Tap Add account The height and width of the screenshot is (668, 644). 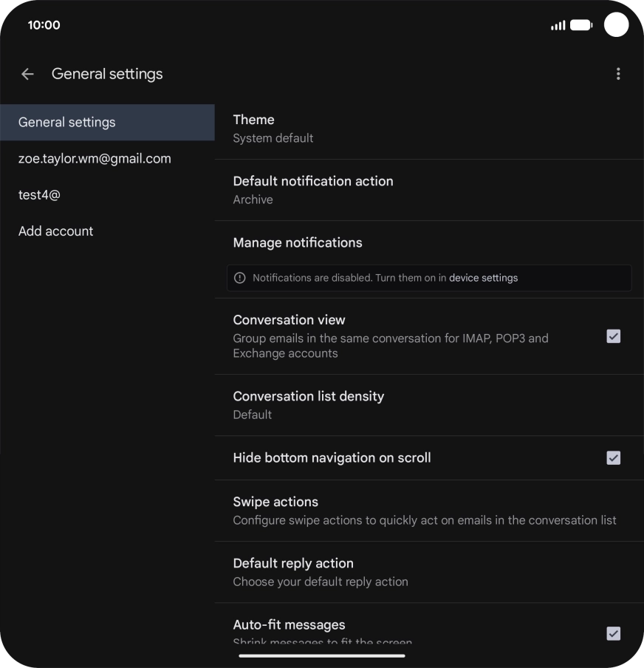point(56,231)
